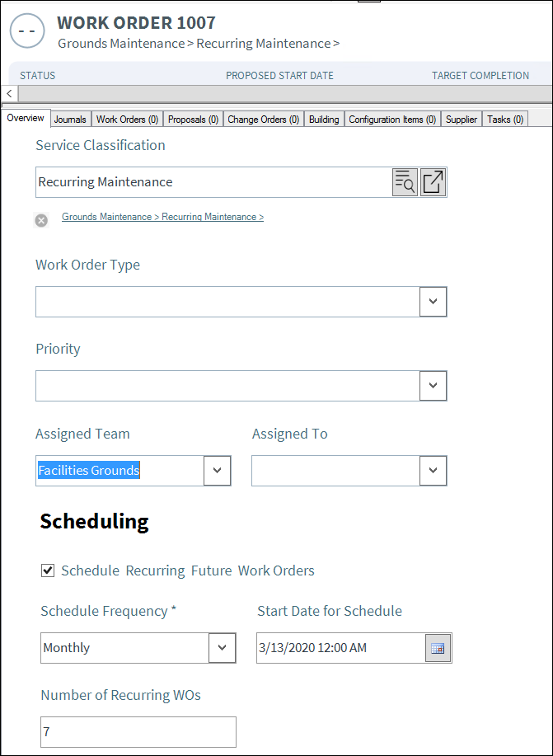Screen dimensions: 553x756
Task: Open Service Classification record in new window icon
Action: tap(433, 182)
